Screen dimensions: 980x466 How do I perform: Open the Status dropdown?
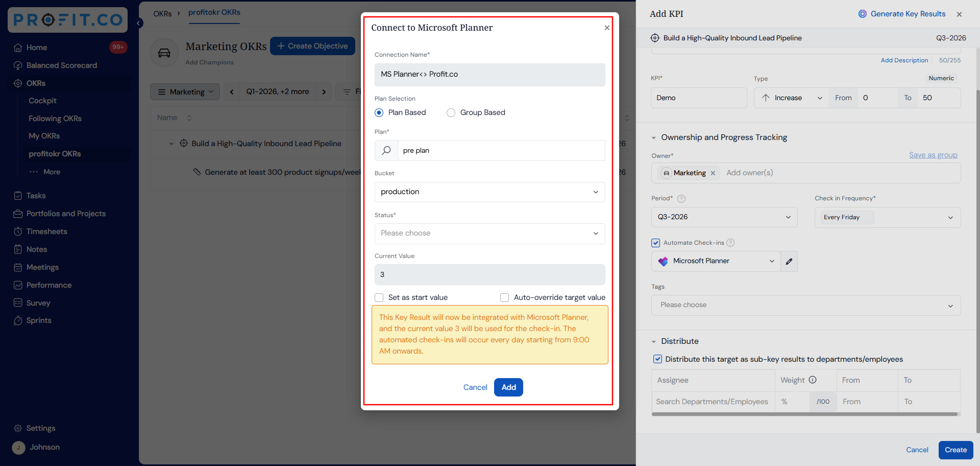tap(490, 234)
